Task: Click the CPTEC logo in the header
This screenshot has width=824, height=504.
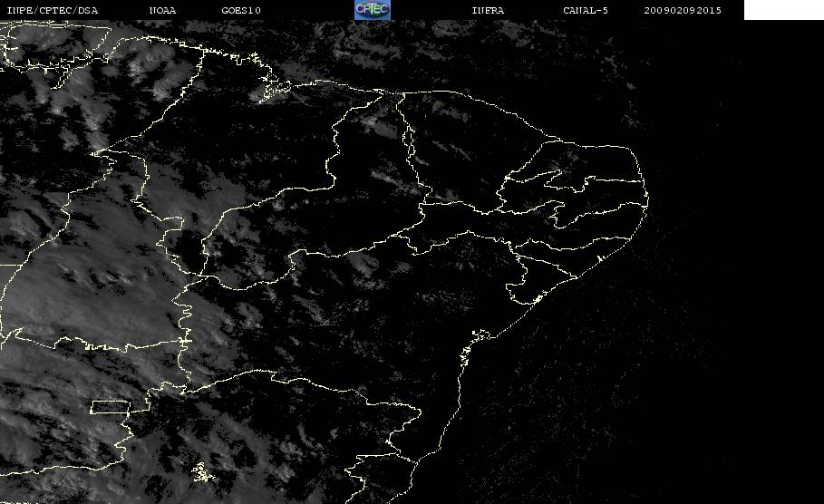Action: pos(372,9)
